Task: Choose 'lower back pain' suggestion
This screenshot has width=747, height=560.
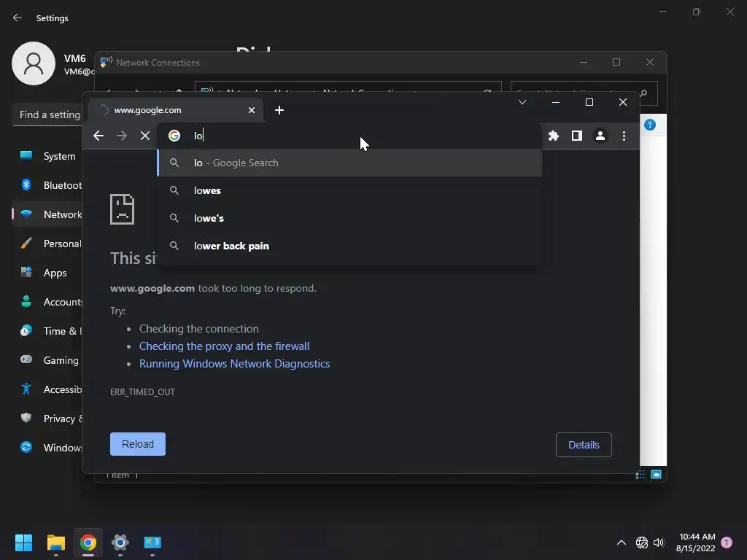Action: [349, 246]
